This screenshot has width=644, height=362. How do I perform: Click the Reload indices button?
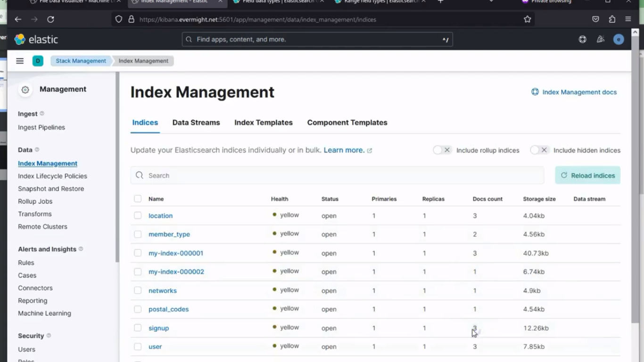[588, 175]
